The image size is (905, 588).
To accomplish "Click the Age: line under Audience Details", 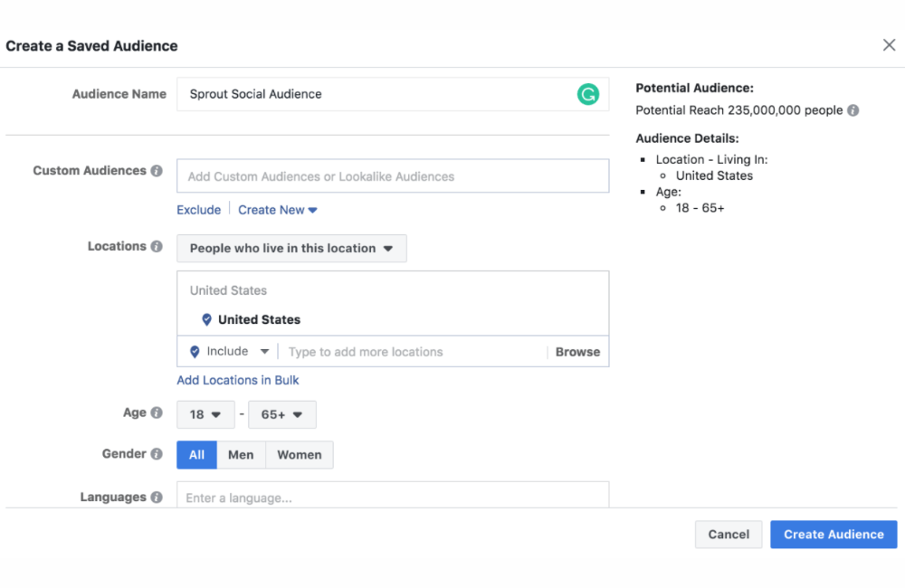I will tap(669, 192).
